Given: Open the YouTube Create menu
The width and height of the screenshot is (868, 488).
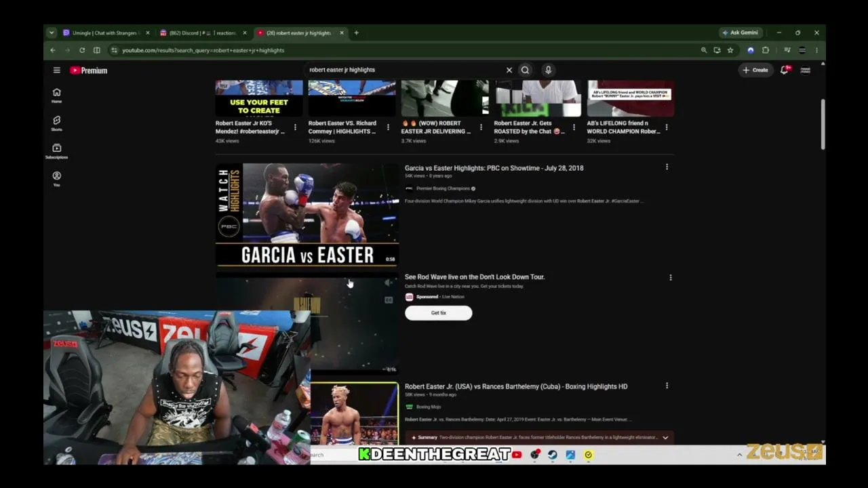Looking at the screenshot, I should [x=755, y=70].
